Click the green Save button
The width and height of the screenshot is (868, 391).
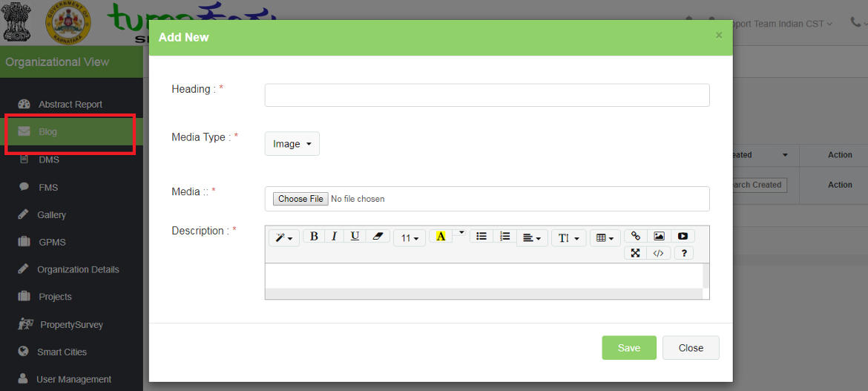click(628, 348)
